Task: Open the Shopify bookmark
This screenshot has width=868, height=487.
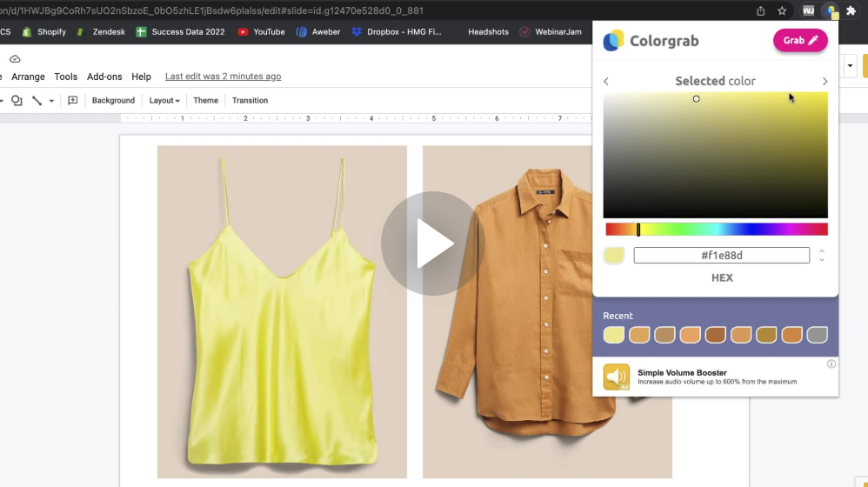Action: coord(44,32)
